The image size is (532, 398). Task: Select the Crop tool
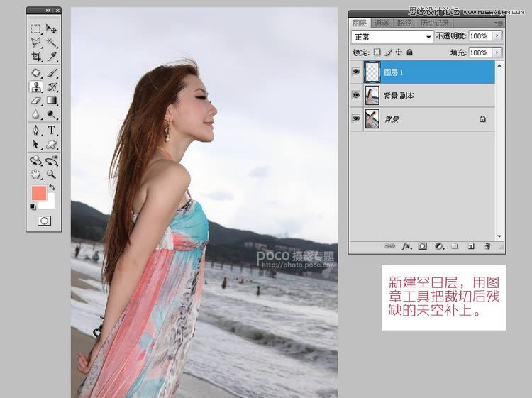[x=36, y=56]
